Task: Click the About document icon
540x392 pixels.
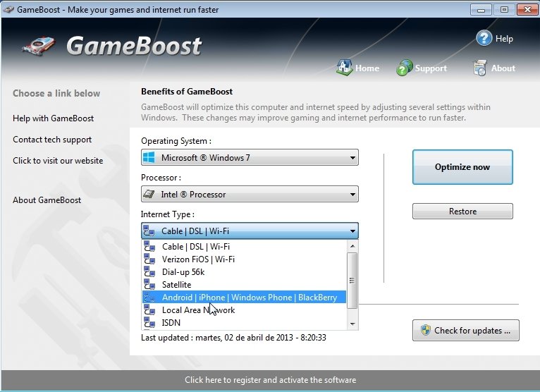Action: [x=480, y=68]
